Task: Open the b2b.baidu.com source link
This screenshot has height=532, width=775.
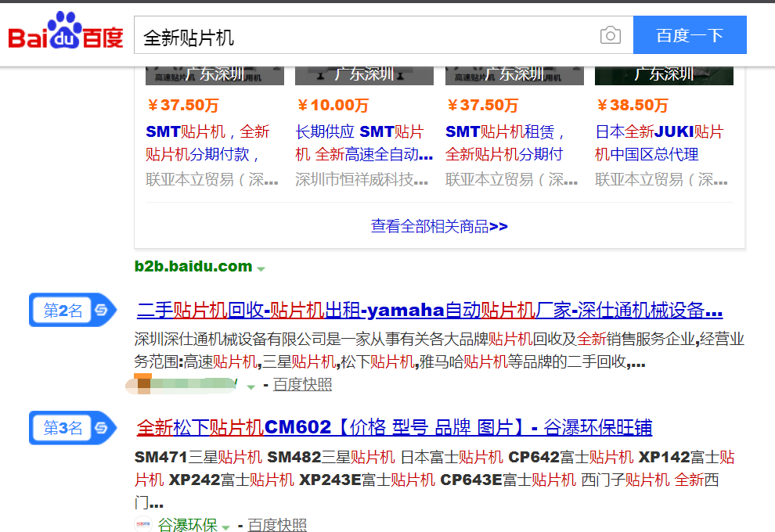Action: click(x=193, y=266)
